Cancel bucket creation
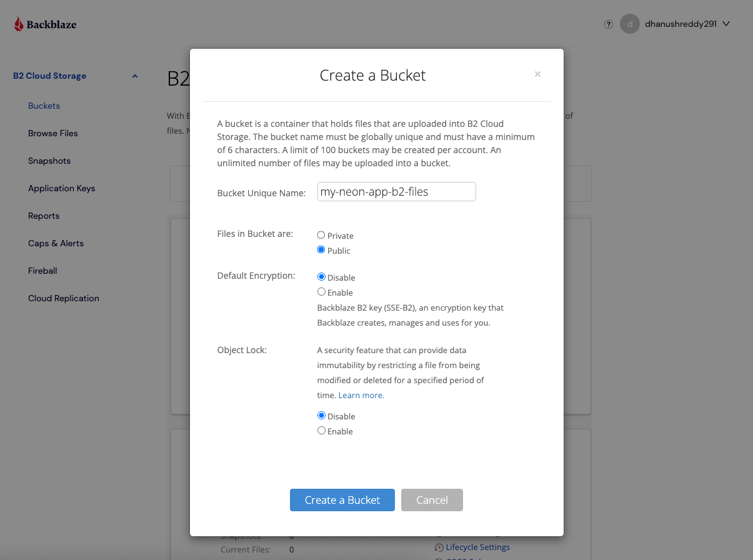 click(x=432, y=499)
